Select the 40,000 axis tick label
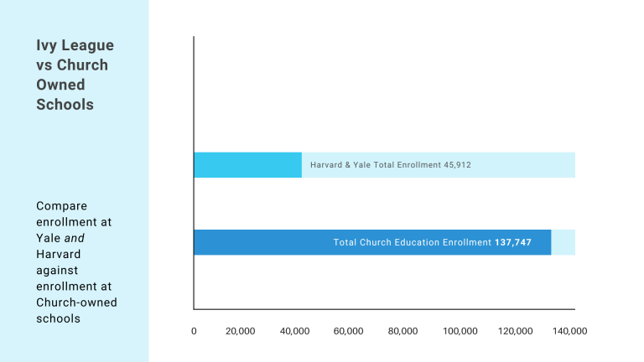The height and width of the screenshot is (362, 644). 294,331
